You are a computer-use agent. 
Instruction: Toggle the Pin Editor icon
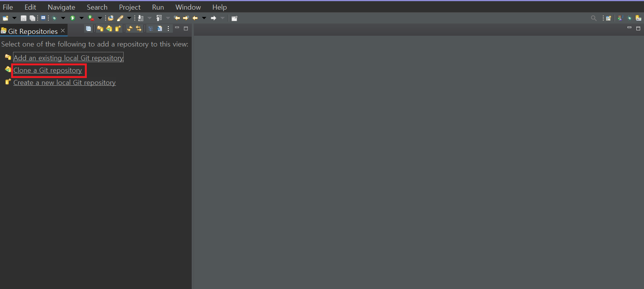click(x=234, y=18)
